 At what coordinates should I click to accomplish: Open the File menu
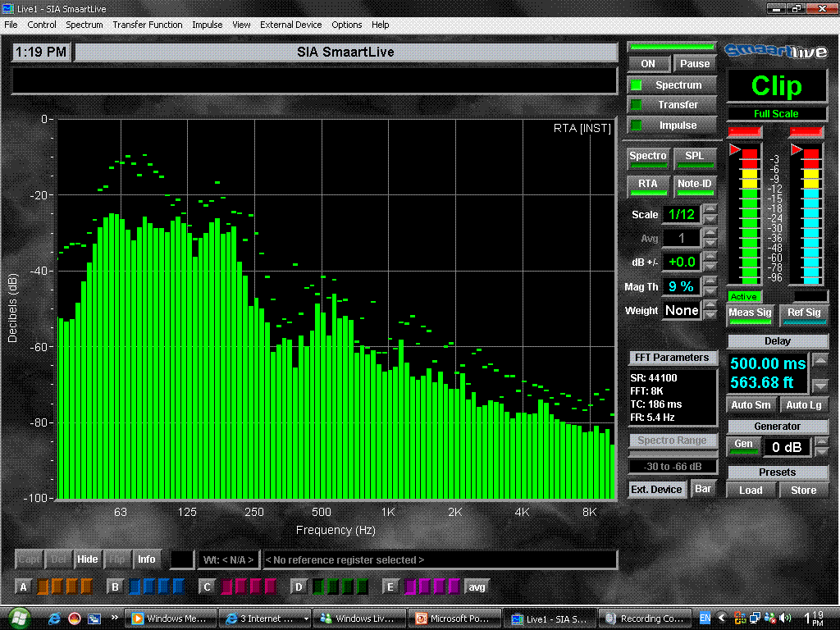[11, 25]
